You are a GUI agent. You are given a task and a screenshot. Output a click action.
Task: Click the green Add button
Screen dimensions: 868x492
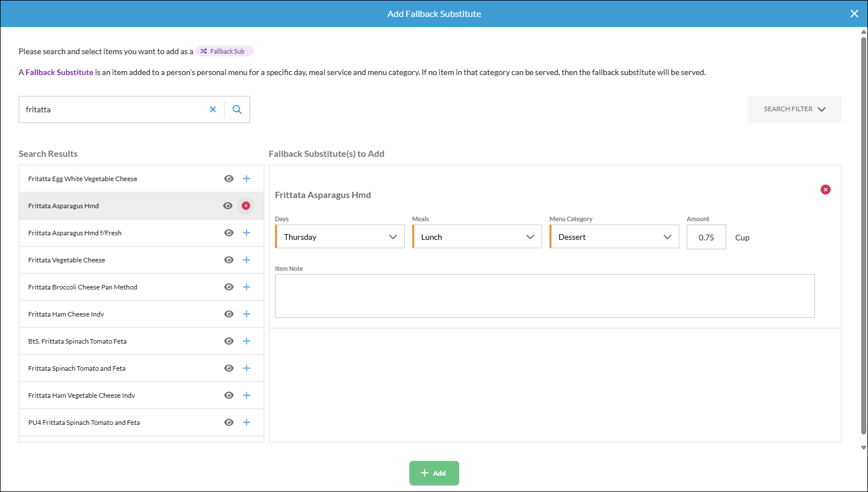[x=434, y=473]
